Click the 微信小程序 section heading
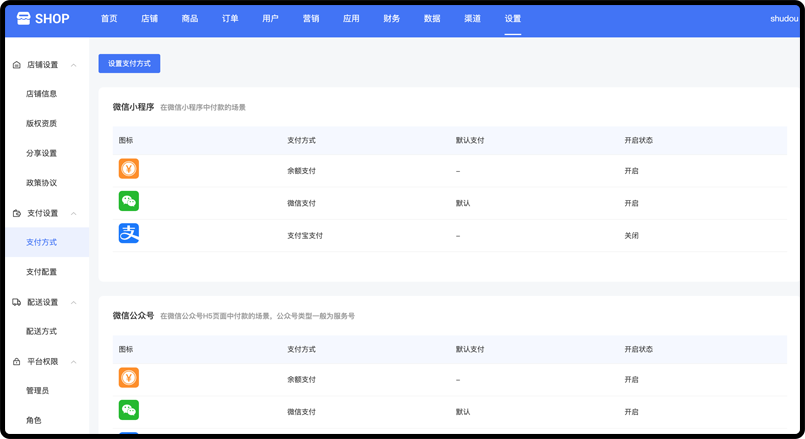Screen dimensions: 805x439 tap(133, 107)
